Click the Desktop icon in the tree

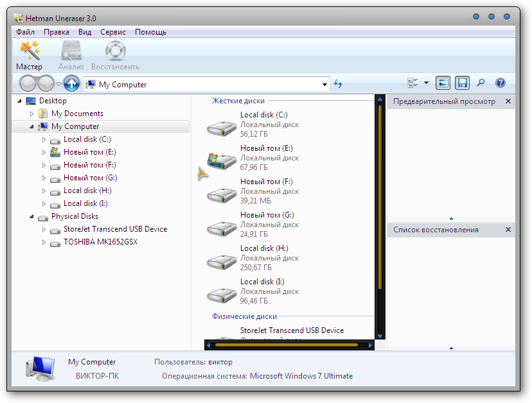(31, 101)
